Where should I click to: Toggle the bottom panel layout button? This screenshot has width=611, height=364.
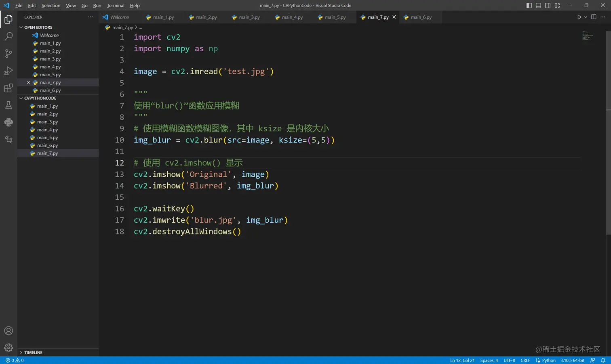tap(538, 5)
